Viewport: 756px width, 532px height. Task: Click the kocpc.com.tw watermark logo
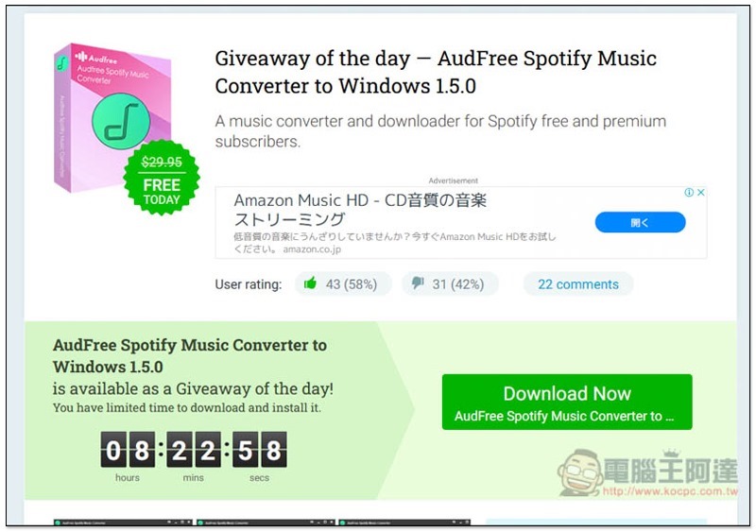[647, 472]
